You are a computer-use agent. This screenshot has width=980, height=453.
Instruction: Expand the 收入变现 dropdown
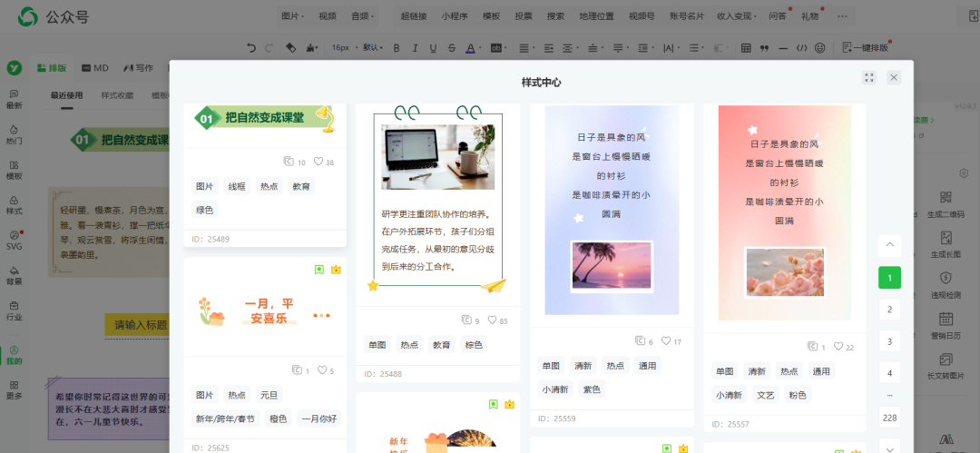click(737, 16)
